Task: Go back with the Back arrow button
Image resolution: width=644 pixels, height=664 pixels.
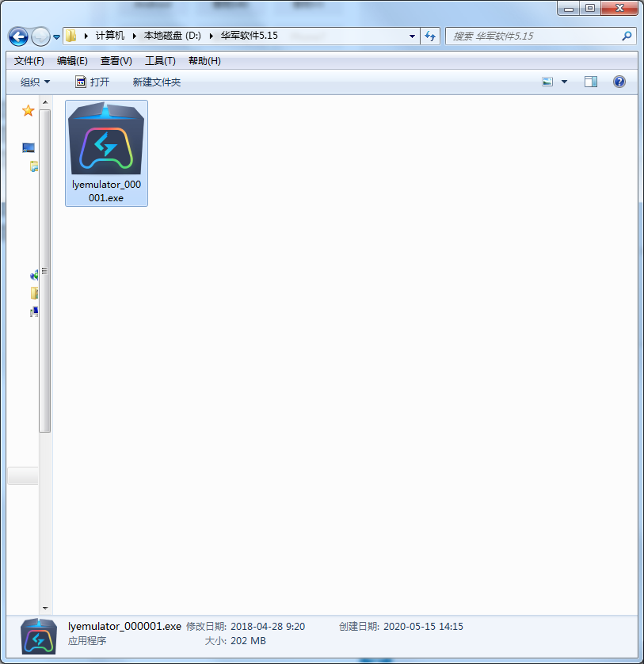Action: point(18,36)
